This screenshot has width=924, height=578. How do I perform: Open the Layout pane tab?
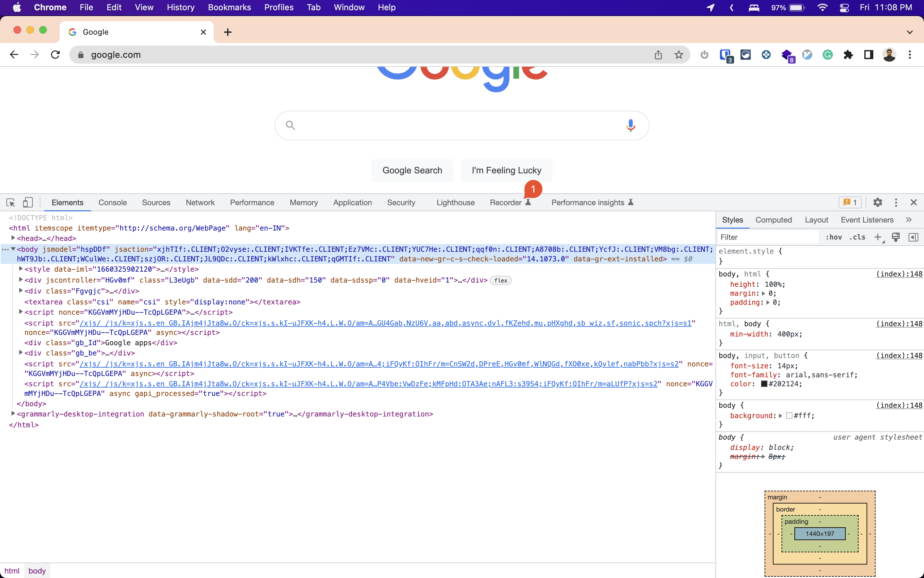(816, 220)
